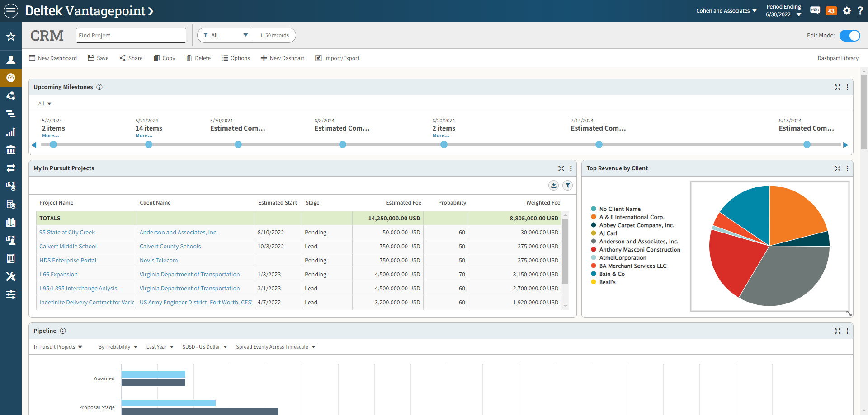Open the Upcoming Milestones three-dot menu
Image resolution: width=868 pixels, height=415 pixels.
pos(847,87)
